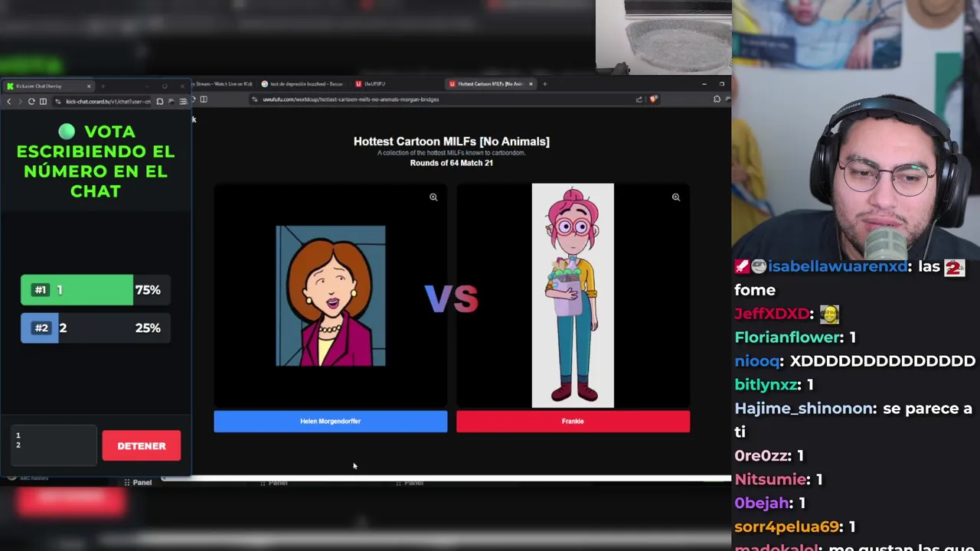Minimize the main browser window
This screenshot has width=980, height=551.
click(704, 83)
